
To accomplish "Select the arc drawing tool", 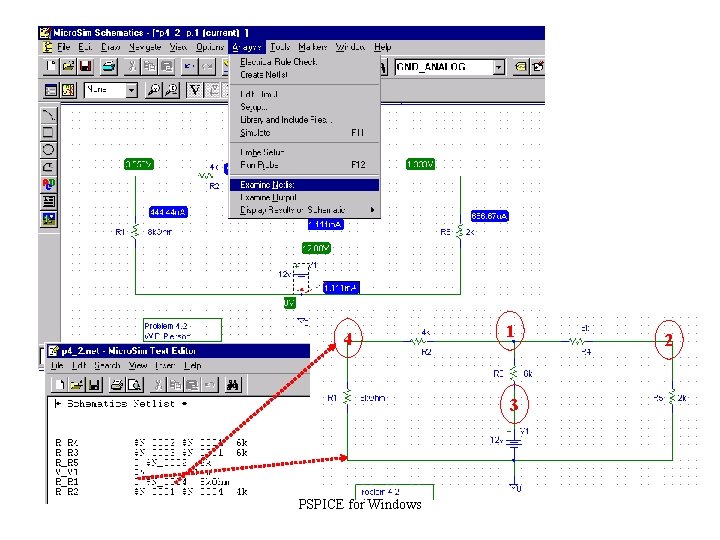I will (48, 167).
